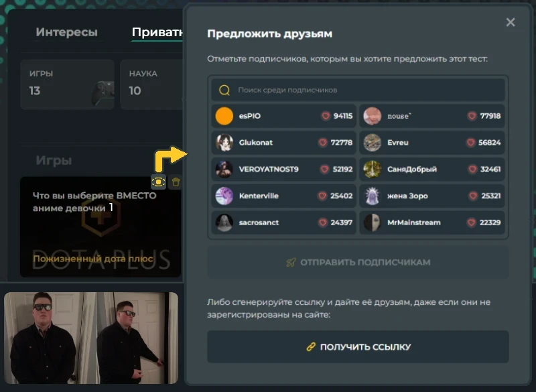Click heart icon next to 22329
Image resolution: width=536 pixels, height=392 pixels.
pos(472,222)
